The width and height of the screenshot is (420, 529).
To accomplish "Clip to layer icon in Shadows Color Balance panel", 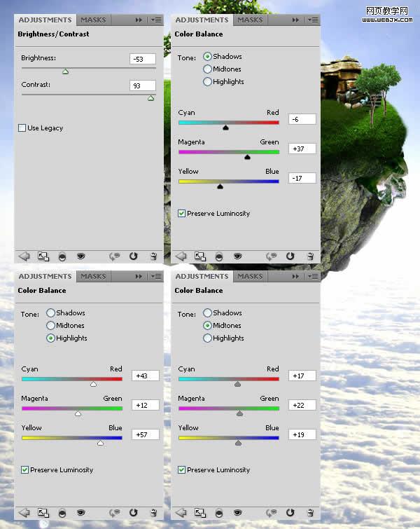I will pos(219,256).
